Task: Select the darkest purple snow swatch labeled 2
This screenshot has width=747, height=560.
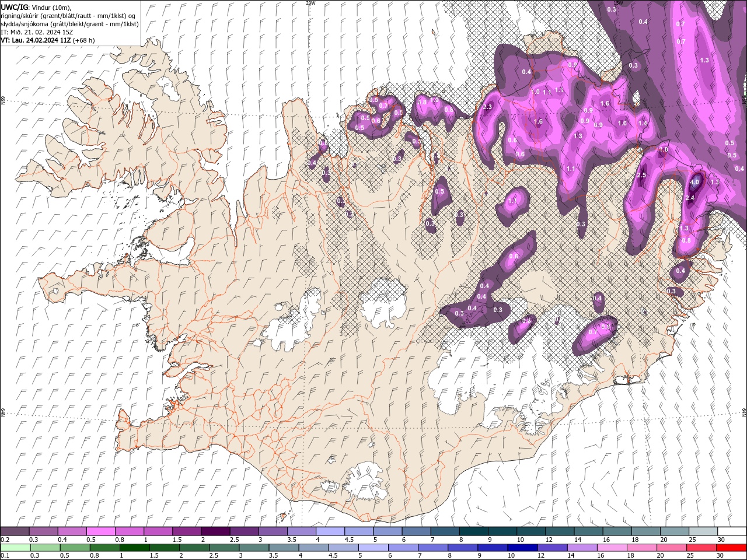Action: (x=215, y=531)
